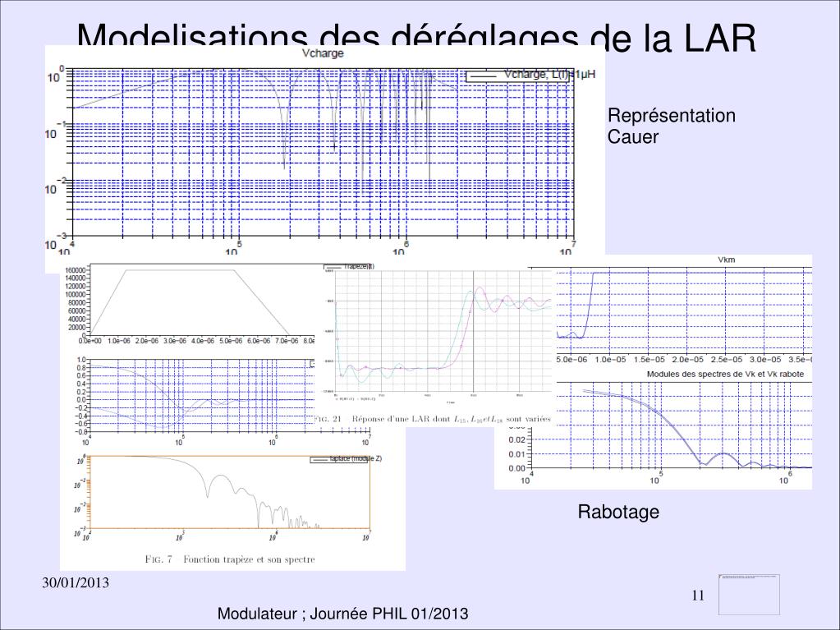Select the 'Représentation Cauer' text label
840x630 pixels.
click(x=671, y=126)
